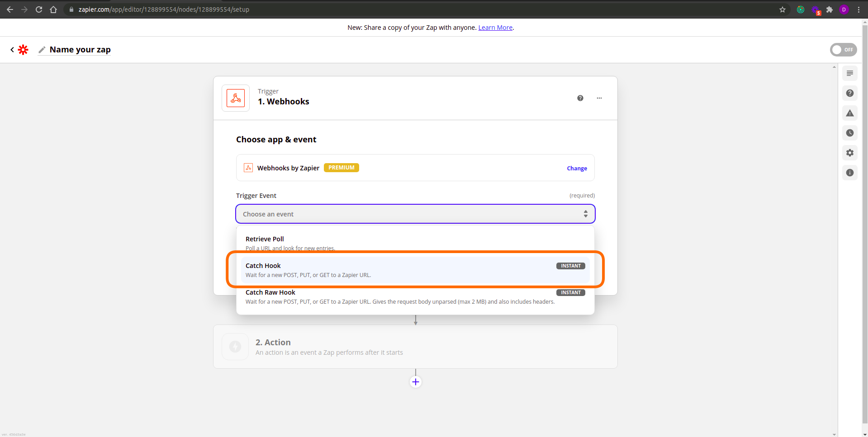This screenshot has height=437, width=868.
Task: Click Change to switch the app
Action: click(577, 168)
